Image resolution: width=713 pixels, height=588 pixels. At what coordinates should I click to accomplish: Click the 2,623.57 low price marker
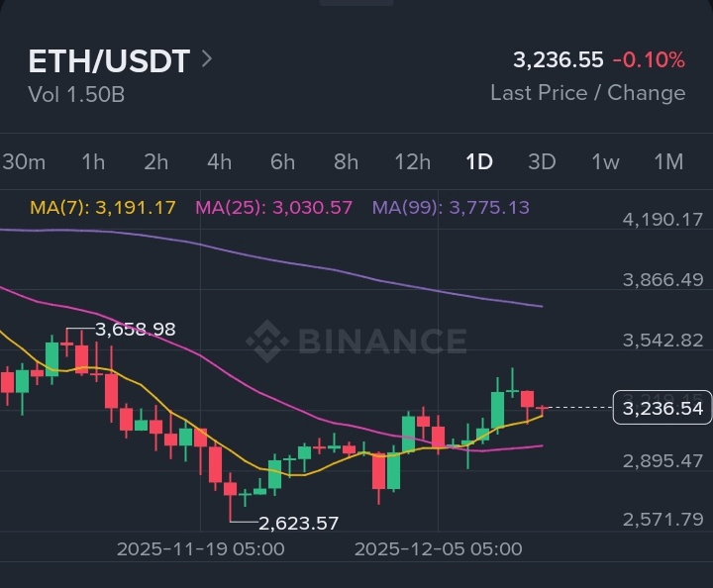click(298, 523)
